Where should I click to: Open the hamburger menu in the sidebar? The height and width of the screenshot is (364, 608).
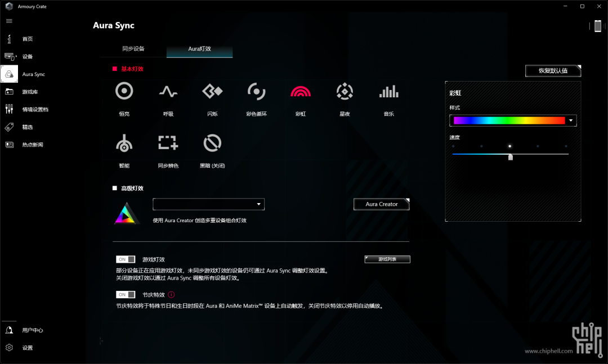tap(10, 21)
